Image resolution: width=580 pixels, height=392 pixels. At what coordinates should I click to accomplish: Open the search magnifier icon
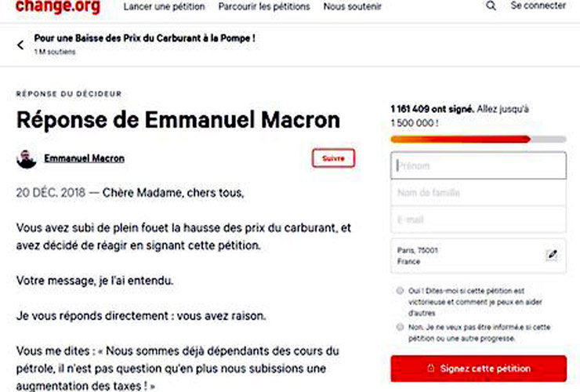click(491, 5)
